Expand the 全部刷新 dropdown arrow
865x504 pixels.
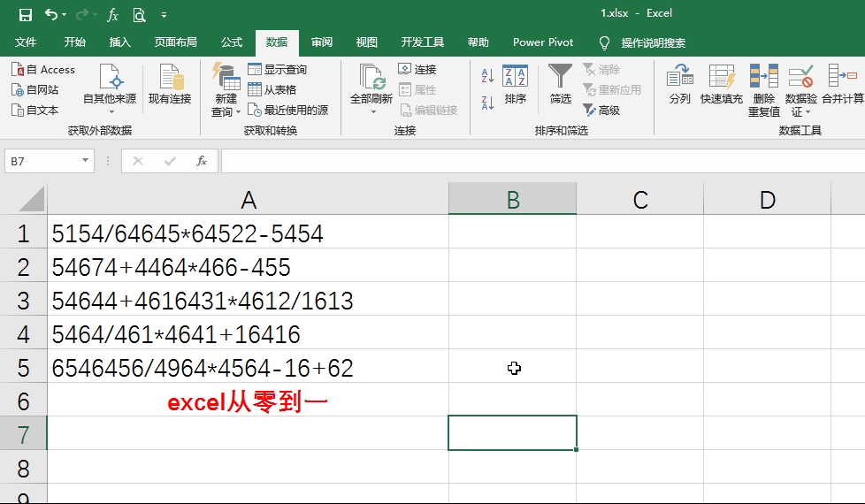373,112
